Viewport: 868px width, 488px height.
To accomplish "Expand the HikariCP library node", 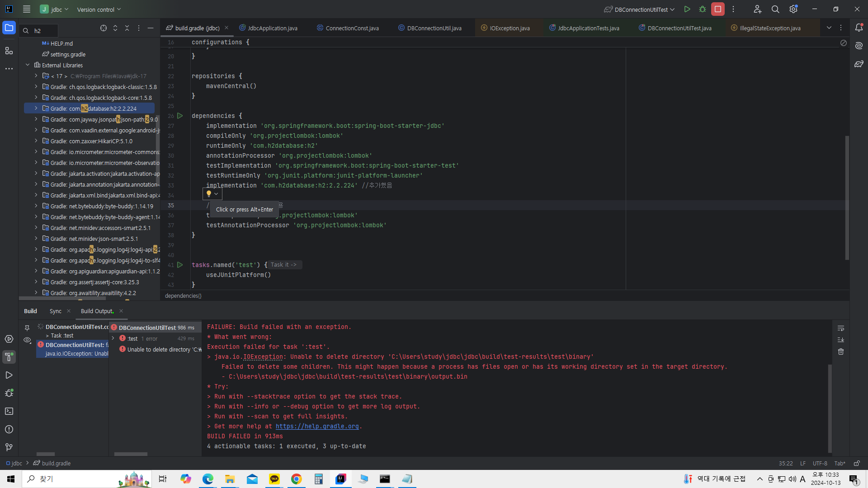I will pyautogui.click(x=36, y=141).
